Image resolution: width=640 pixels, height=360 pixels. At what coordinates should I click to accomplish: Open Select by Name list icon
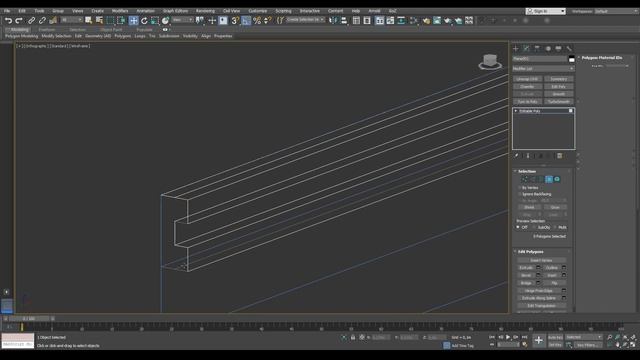[99, 20]
